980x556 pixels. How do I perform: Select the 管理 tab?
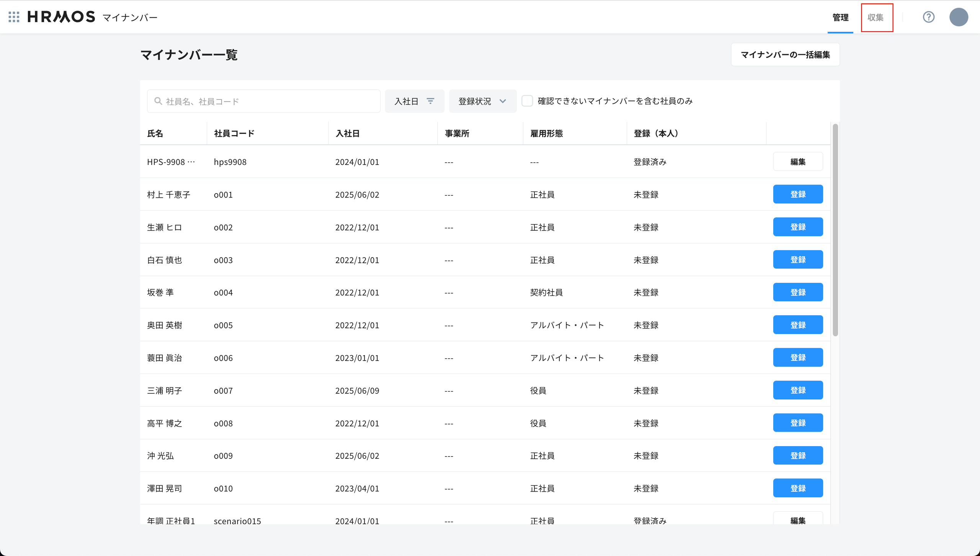point(840,18)
